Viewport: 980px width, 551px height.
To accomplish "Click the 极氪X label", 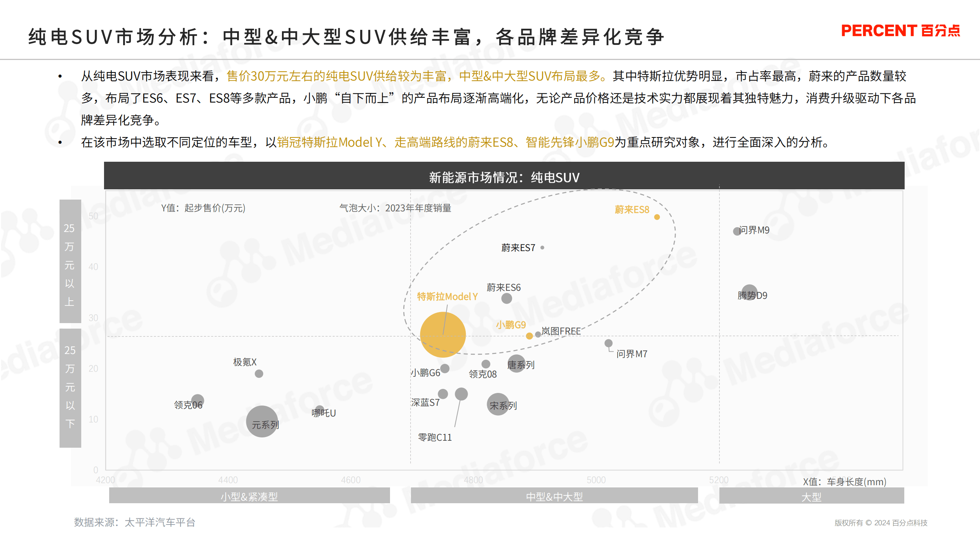I will (245, 362).
